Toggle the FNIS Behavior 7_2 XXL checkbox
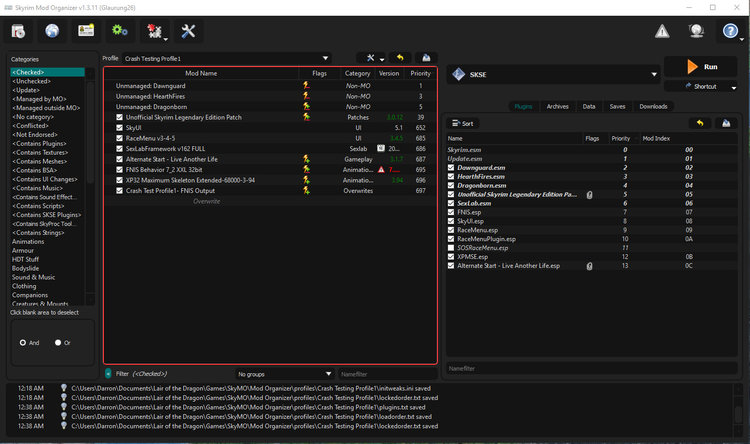This screenshot has height=444, width=750. pos(120,169)
